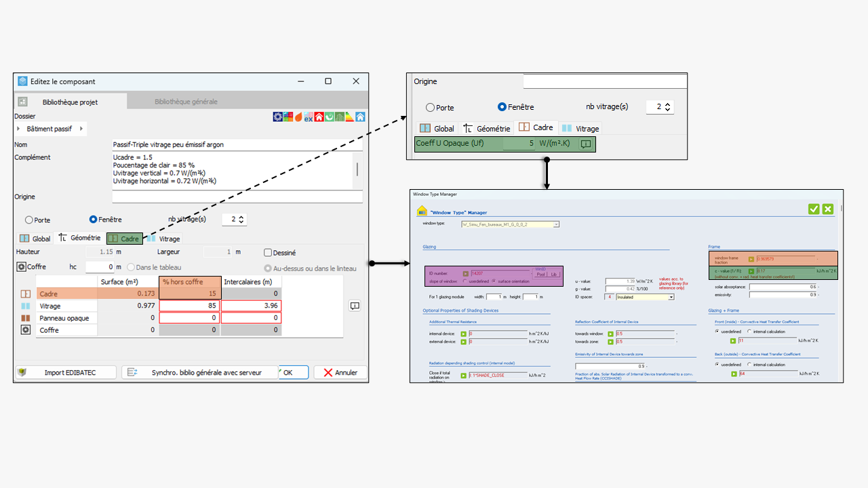The width and height of the screenshot is (868, 488).
Task: Click the green checkmark in Window Type Manager
Action: [814, 209]
